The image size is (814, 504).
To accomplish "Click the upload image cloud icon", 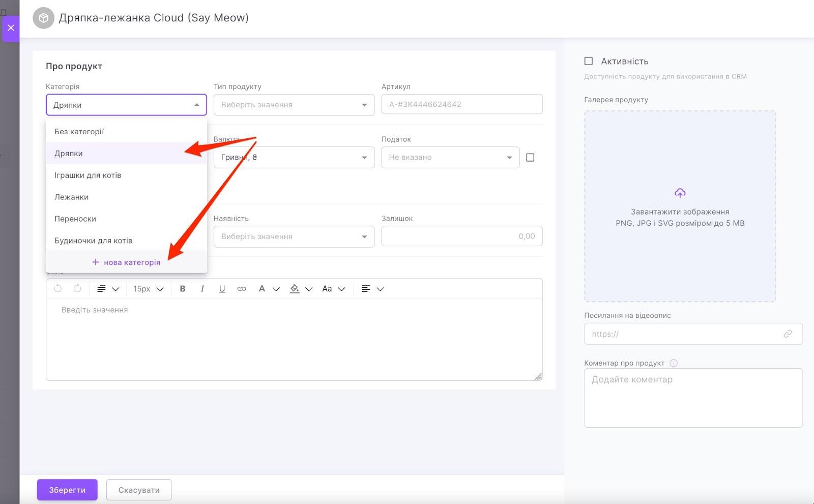I will [680, 193].
